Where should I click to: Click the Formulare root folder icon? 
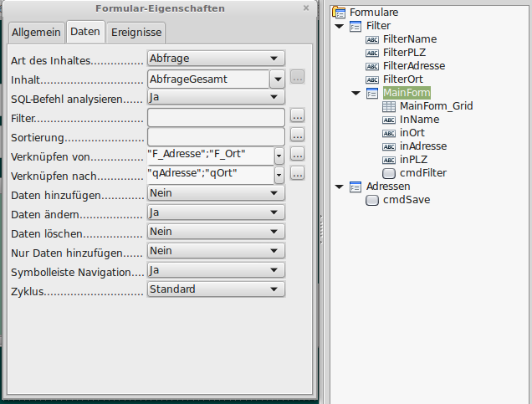pyautogui.click(x=339, y=13)
